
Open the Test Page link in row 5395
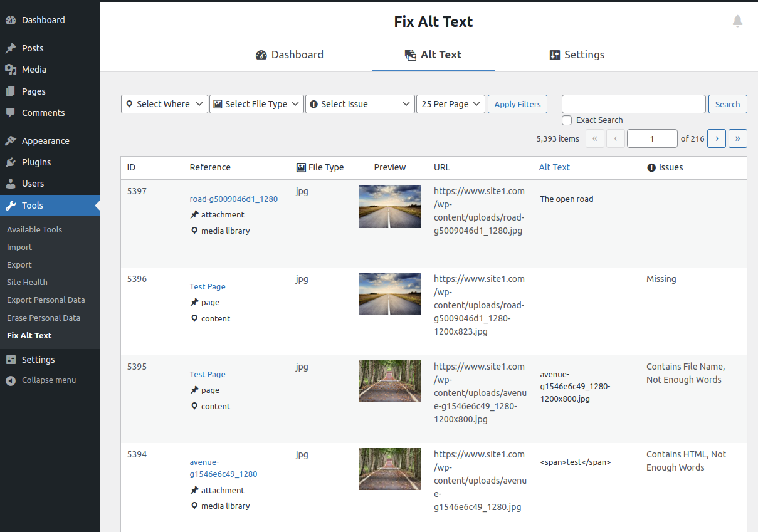(208, 374)
